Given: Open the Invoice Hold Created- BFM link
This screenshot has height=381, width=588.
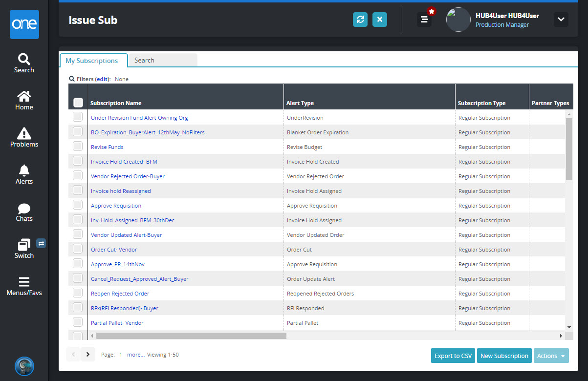Looking at the screenshot, I should 124,162.
